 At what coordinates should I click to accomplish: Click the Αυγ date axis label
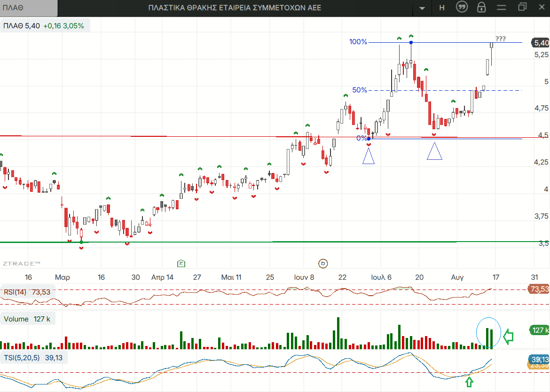[x=457, y=277]
